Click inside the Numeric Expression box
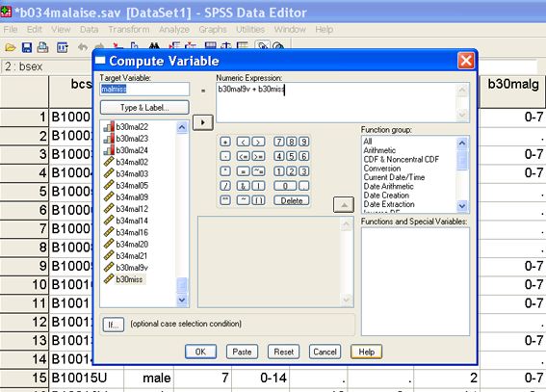546x392 pixels. pyautogui.click(x=336, y=102)
